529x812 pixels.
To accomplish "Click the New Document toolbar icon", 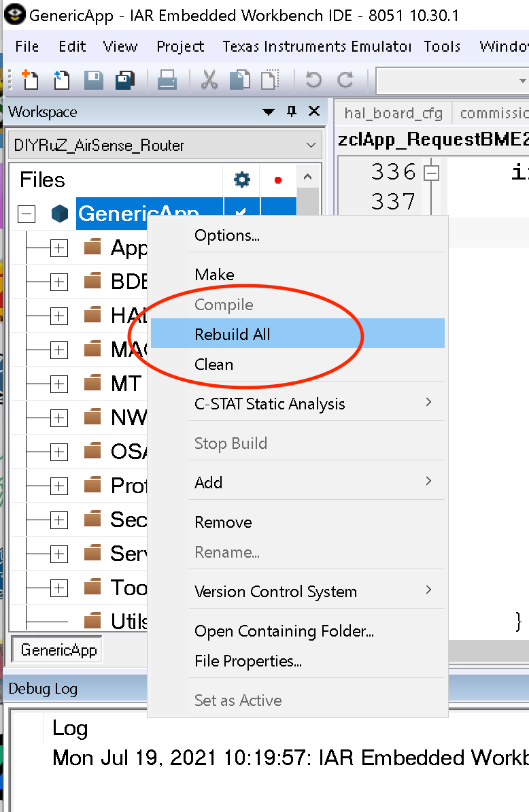I will tap(29, 80).
